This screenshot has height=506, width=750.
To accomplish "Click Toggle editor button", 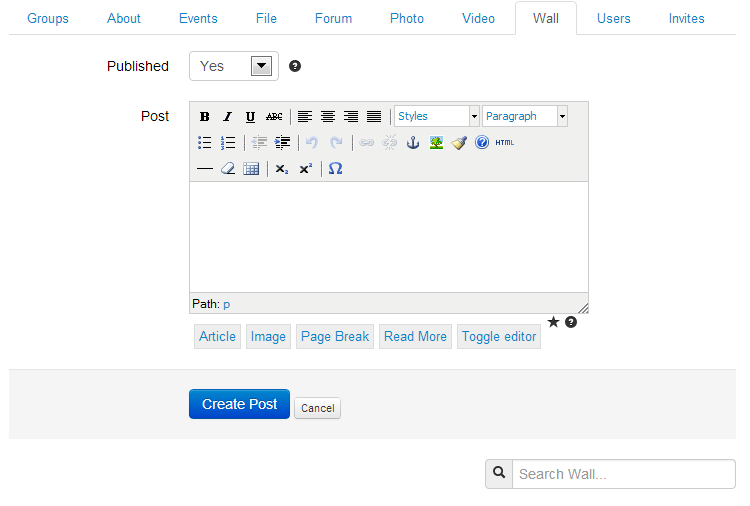I will pyautogui.click(x=499, y=336).
